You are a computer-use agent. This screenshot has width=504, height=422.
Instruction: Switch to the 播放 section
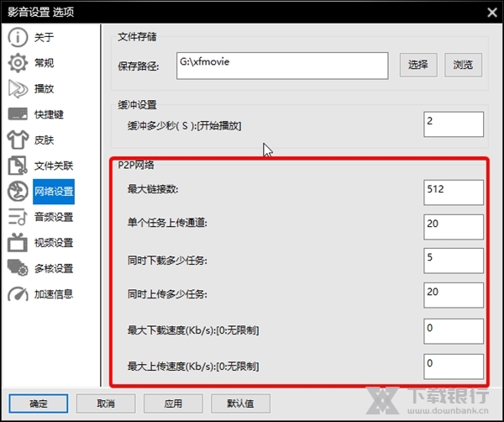[44, 88]
